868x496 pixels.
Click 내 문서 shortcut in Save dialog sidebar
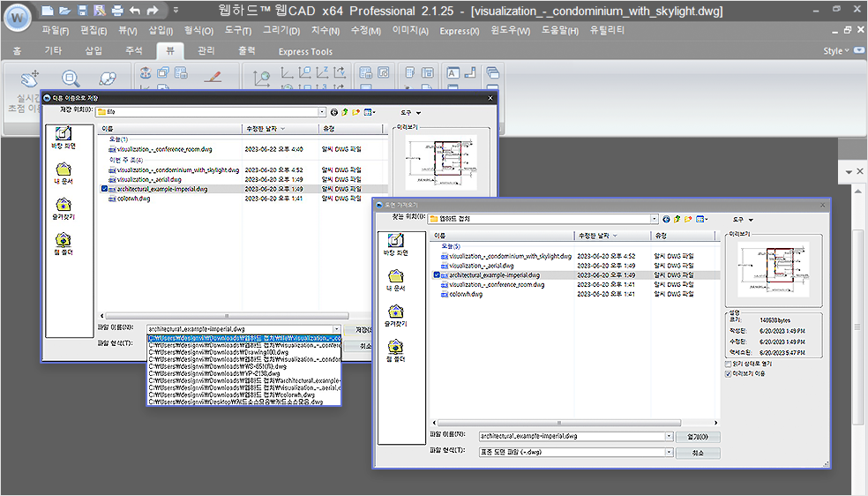pyautogui.click(x=64, y=173)
